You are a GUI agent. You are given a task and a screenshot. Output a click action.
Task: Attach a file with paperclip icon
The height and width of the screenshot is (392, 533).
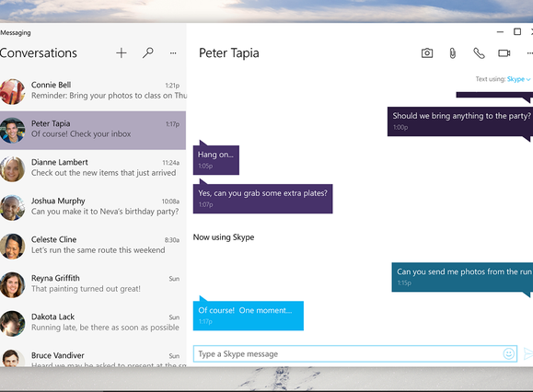coord(452,53)
